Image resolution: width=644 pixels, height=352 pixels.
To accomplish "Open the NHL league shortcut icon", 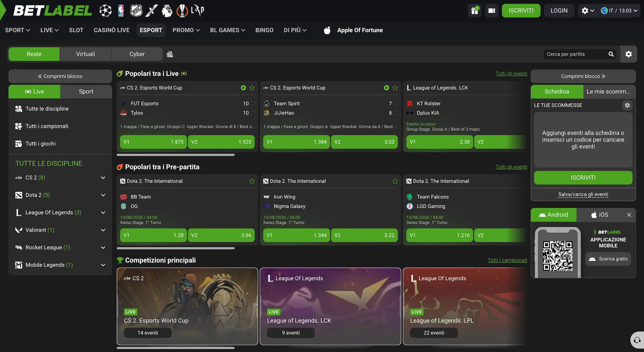I will pyautogui.click(x=136, y=11).
